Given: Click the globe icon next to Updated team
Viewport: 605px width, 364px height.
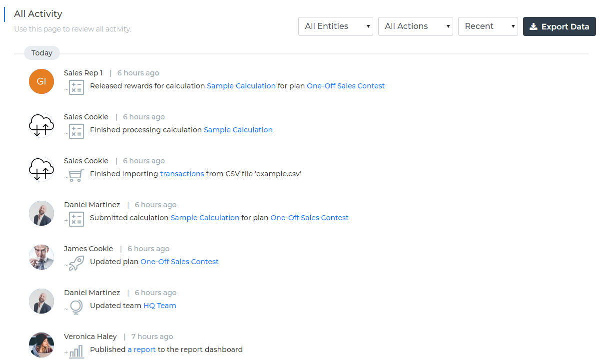Looking at the screenshot, I should point(76,307).
